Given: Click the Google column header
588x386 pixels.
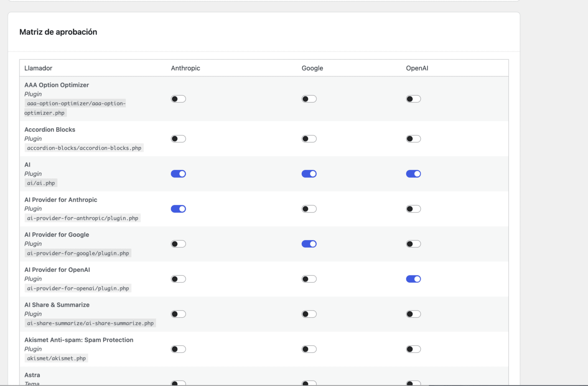Looking at the screenshot, I should 312,68.
